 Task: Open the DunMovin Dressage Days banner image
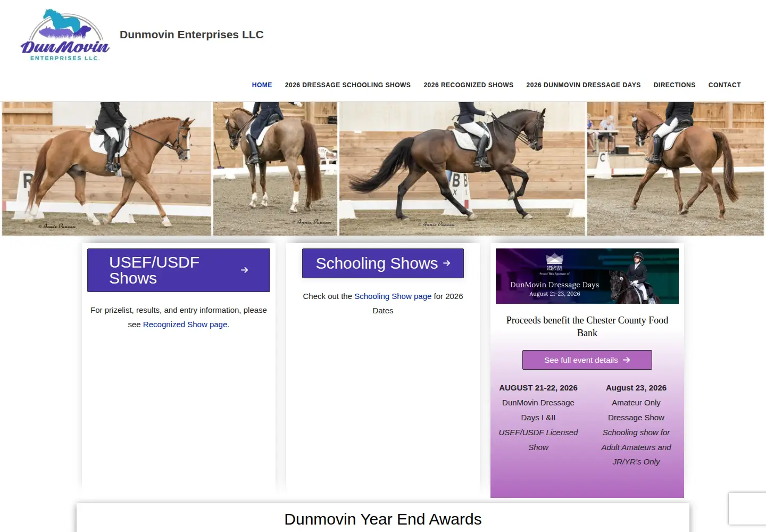(x=587, y=276)
